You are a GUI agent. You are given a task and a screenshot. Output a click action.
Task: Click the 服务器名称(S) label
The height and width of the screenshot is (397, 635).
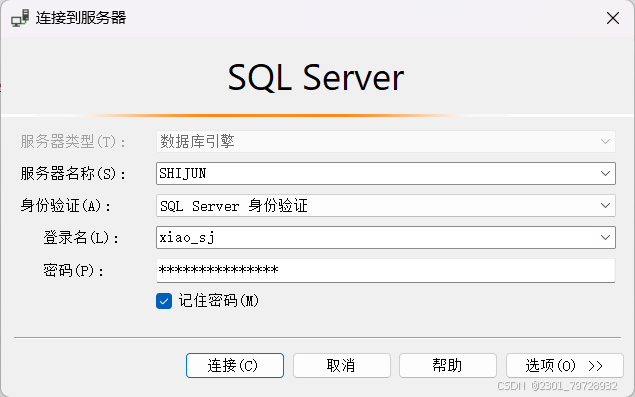73,174
